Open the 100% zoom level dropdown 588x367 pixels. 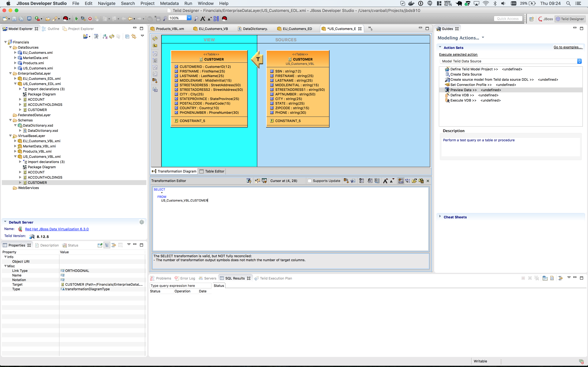[189, 18]
